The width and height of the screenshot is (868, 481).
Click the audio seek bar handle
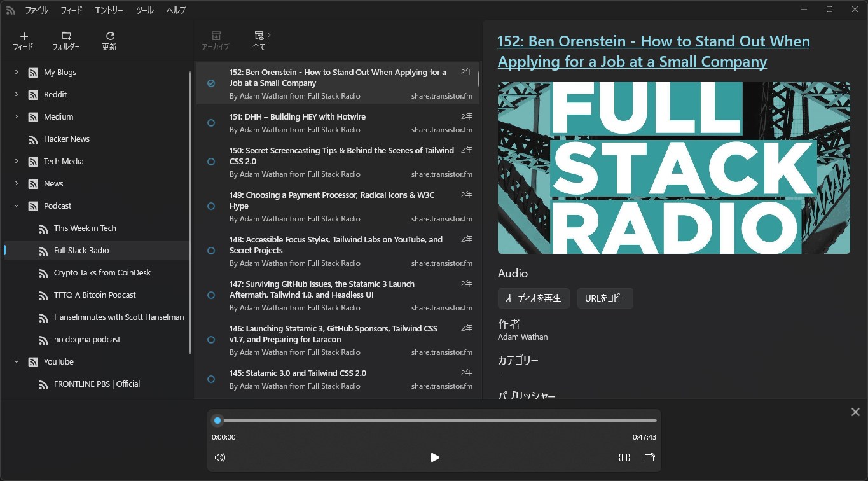pos(217,420)
